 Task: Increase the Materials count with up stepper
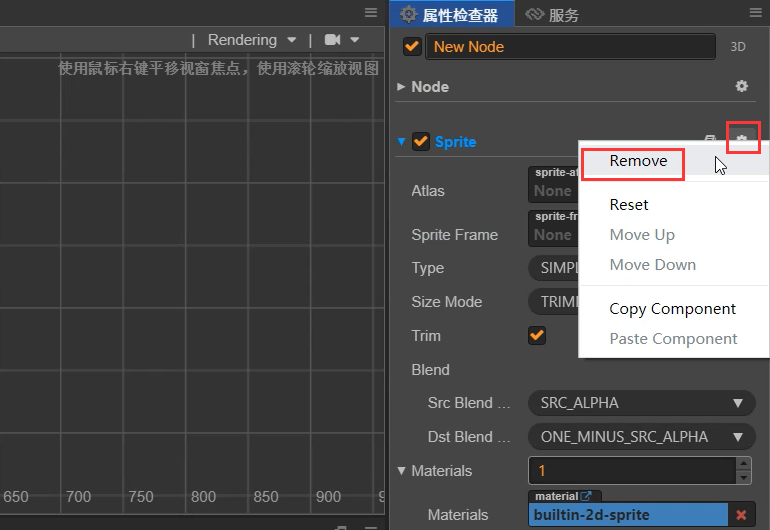743,464
